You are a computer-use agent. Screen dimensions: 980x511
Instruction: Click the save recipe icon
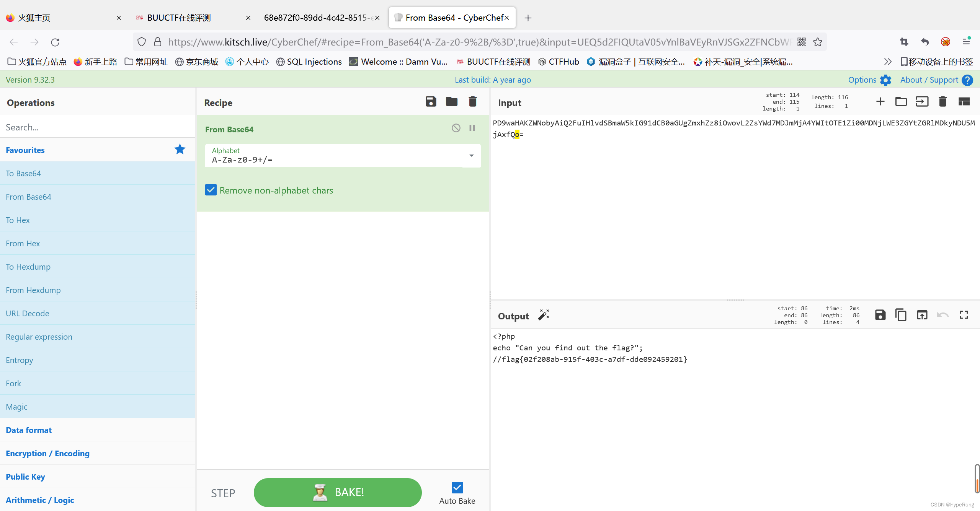click(x=431, y=102)
